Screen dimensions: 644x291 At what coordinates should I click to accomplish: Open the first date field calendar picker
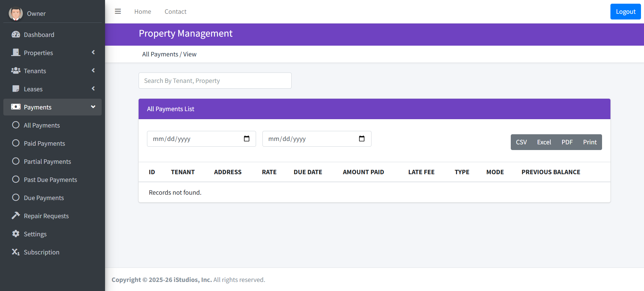[x=247, y=139]
